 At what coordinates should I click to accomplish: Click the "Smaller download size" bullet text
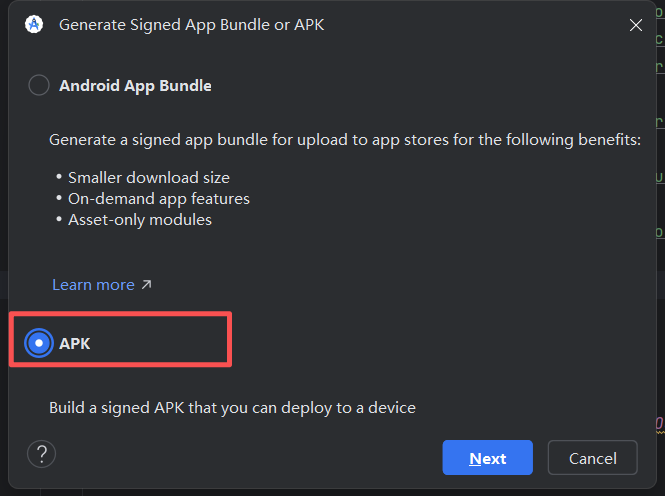point(149,177)
